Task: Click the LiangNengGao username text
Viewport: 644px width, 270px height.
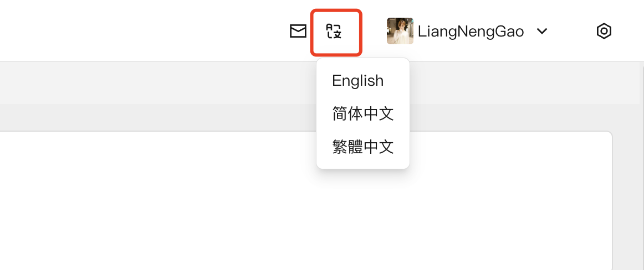Action: [471, 32]
